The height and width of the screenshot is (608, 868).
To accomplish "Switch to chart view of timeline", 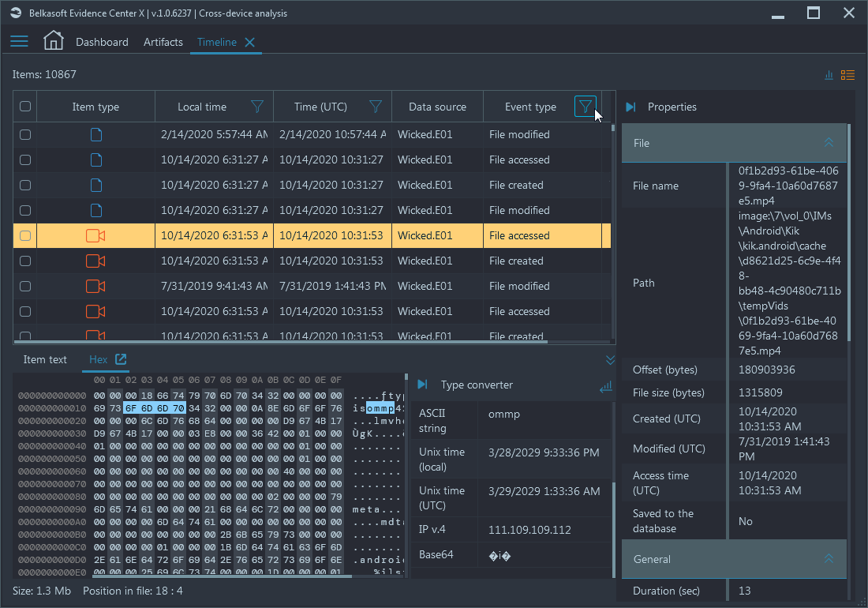I will pos(829,75).
